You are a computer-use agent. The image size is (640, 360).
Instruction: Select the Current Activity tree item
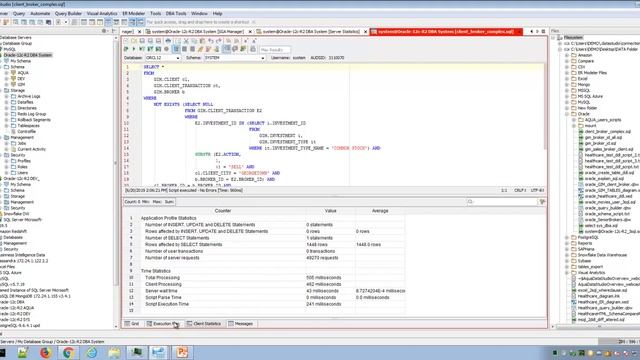[31, 149]
